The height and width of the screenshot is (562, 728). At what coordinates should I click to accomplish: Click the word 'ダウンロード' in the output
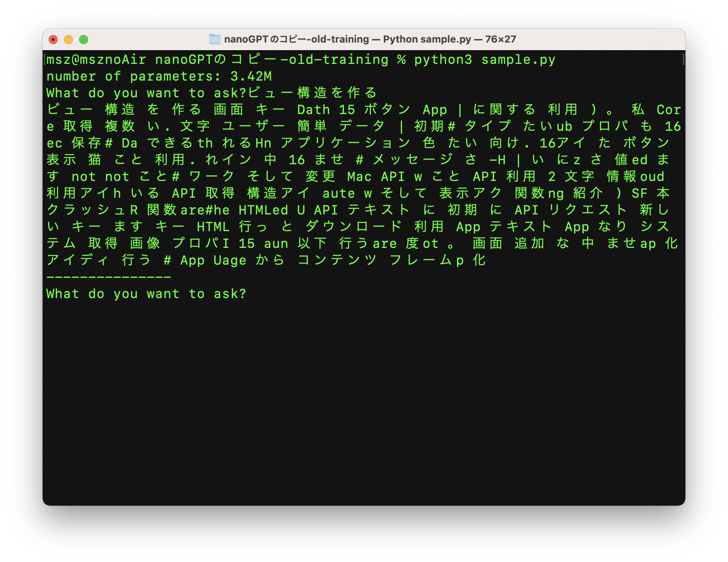point(354,227)
